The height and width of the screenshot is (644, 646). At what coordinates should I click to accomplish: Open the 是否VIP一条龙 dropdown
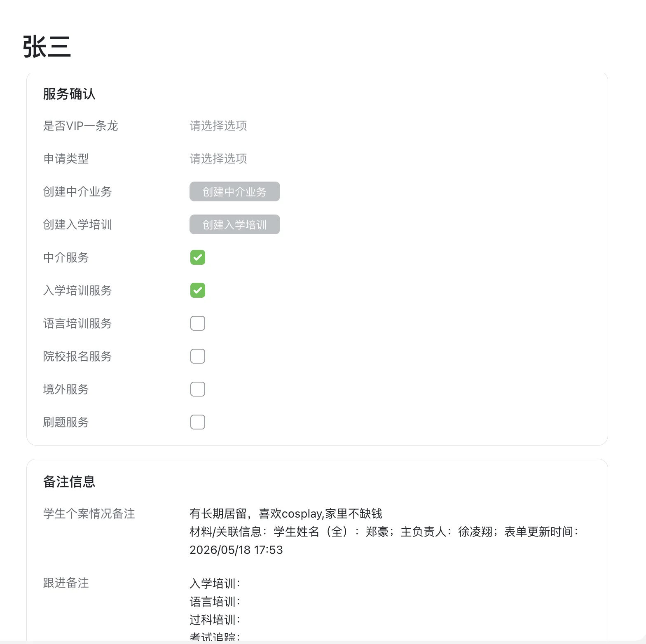point(218,126)
